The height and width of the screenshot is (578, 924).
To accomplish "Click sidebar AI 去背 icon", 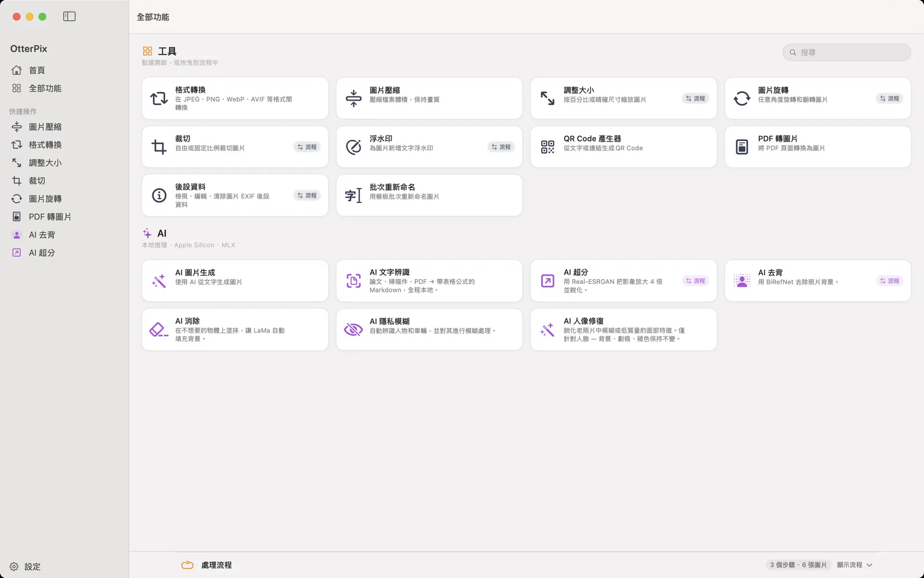I will pos(17,235).
